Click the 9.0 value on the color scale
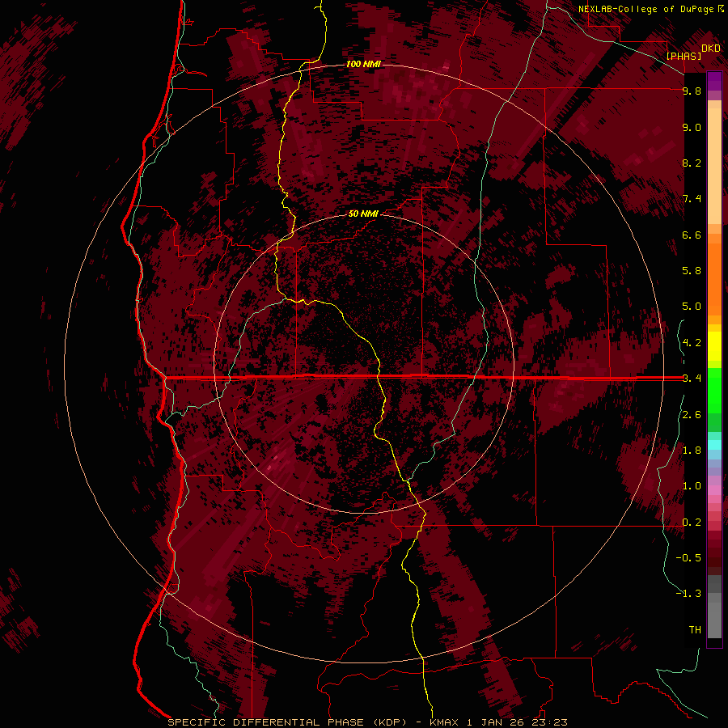This screenshot has height=728, width=728. pos(692,127)
